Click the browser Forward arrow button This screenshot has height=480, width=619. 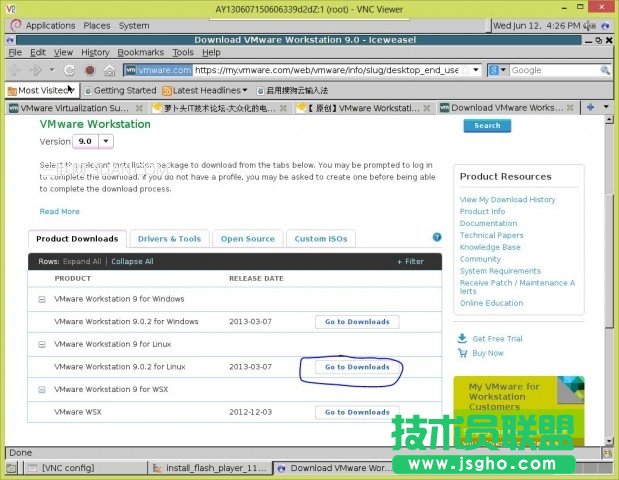35,70
